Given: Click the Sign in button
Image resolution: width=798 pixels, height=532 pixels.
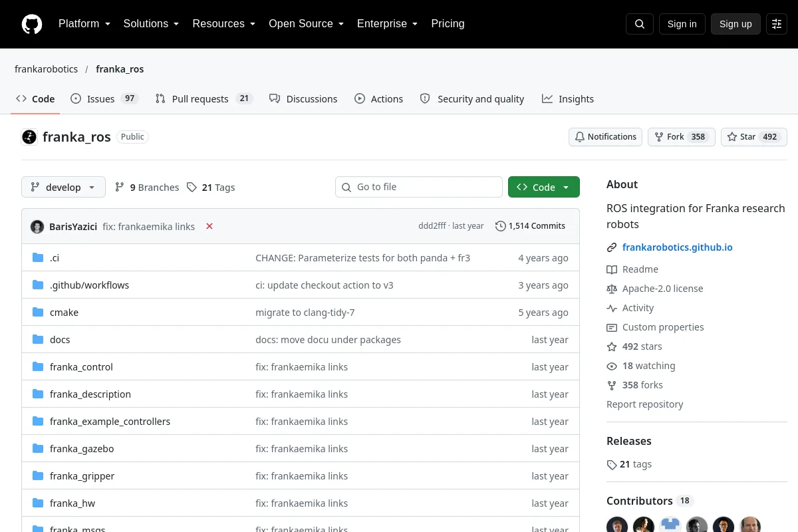Looking at the screenshot, I should [x=682, y=24].
